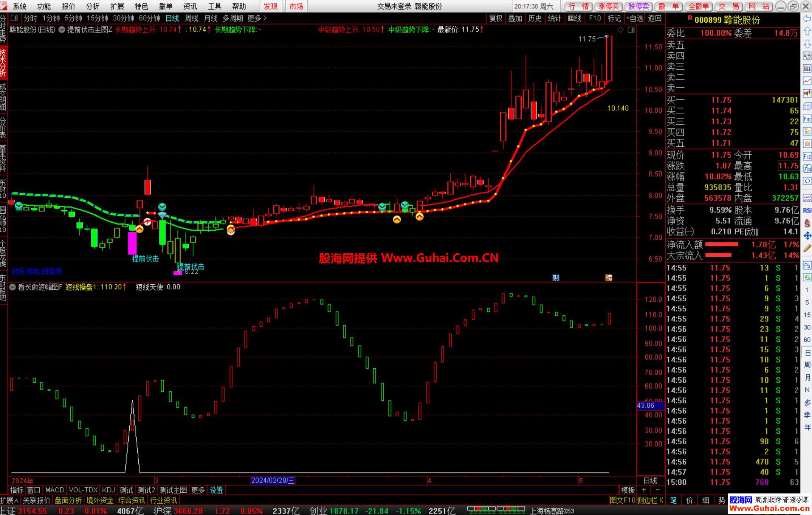Switch to the MACD indicator tab

point(55,490)
